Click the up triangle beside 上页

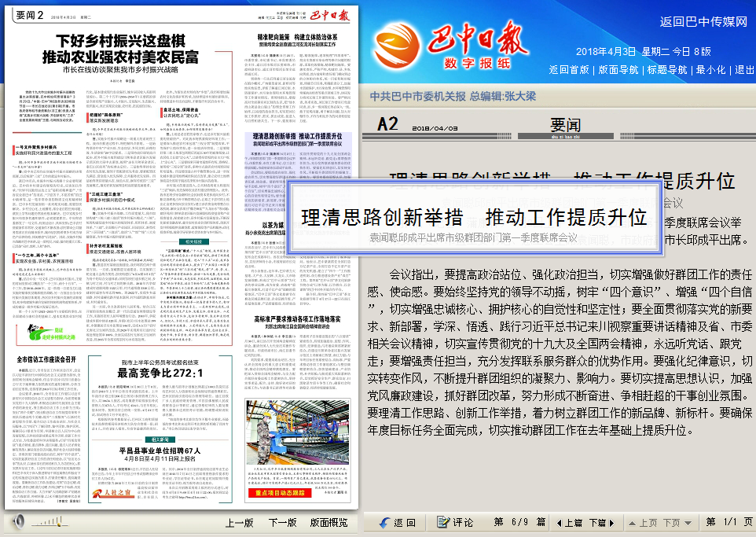632,523
